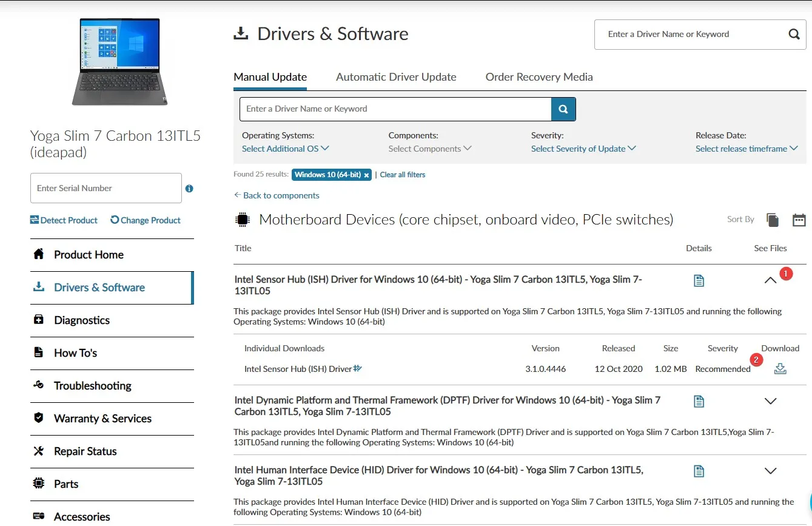Click the info icon beside serial number field
Image resolution: width=812 pixels, height=526 pixels.
pyautogui.click(x=189, y=189)
